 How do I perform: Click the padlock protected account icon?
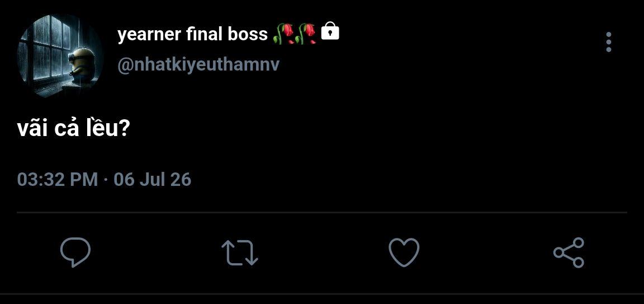click(x=330, y=31)
